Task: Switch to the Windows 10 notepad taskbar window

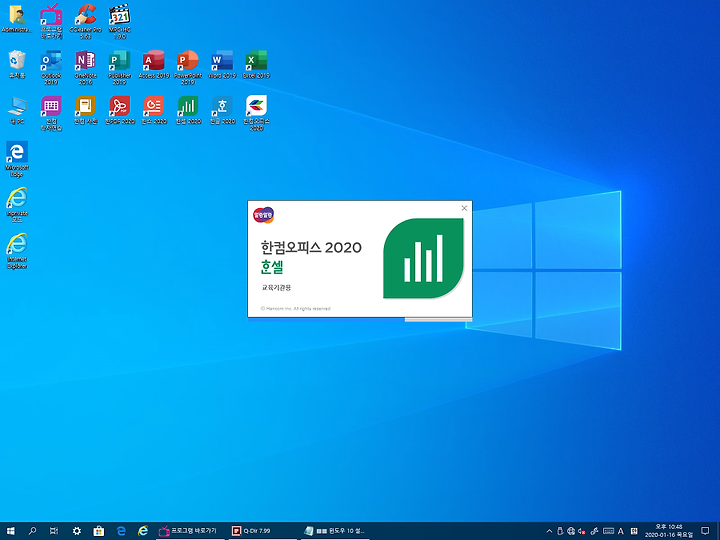Action: (335, 531)
